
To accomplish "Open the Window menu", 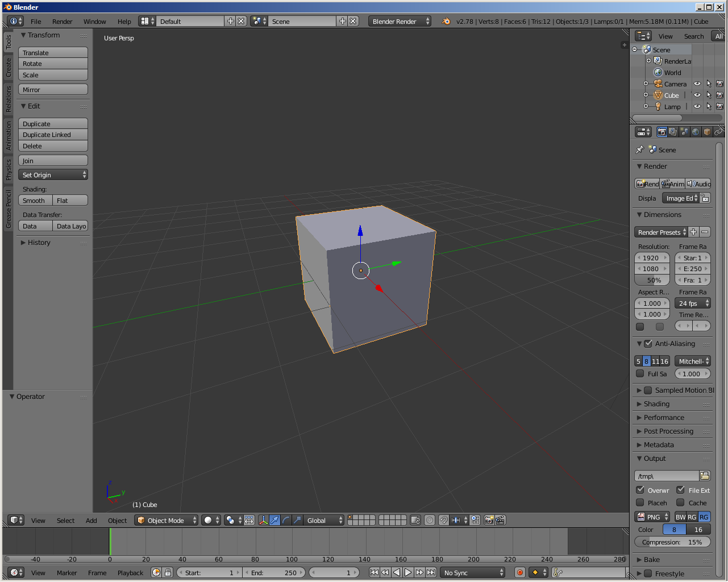I will point(94,21).
